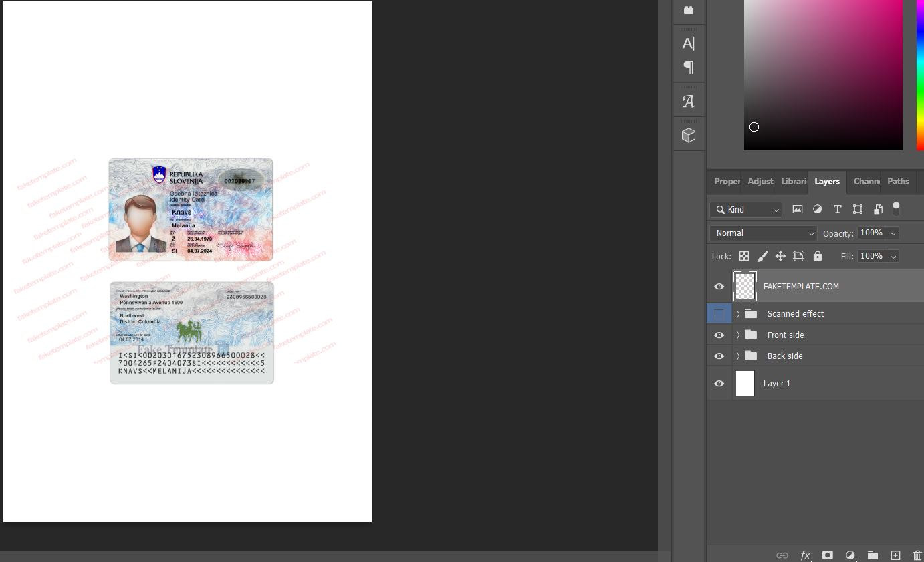Click the add layer style fx icon
Image resolution: width=924 pixels, height=562 pixels.
click(805, 555)
